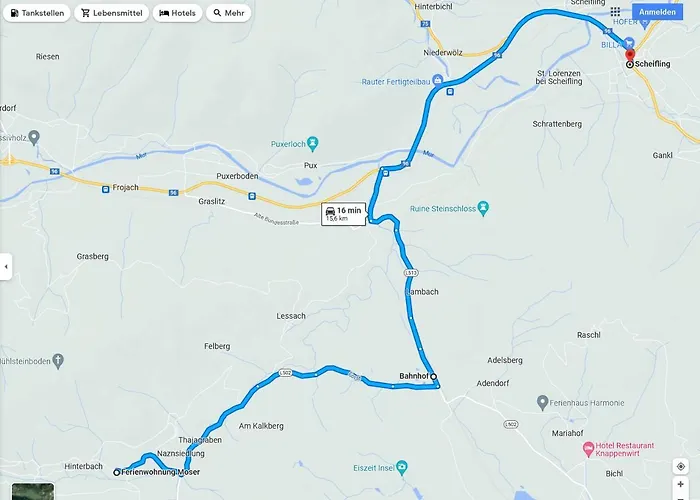The image size is (700, 500).
Task: Click the Anmelden sign-in button
Action: pos(657,12)
